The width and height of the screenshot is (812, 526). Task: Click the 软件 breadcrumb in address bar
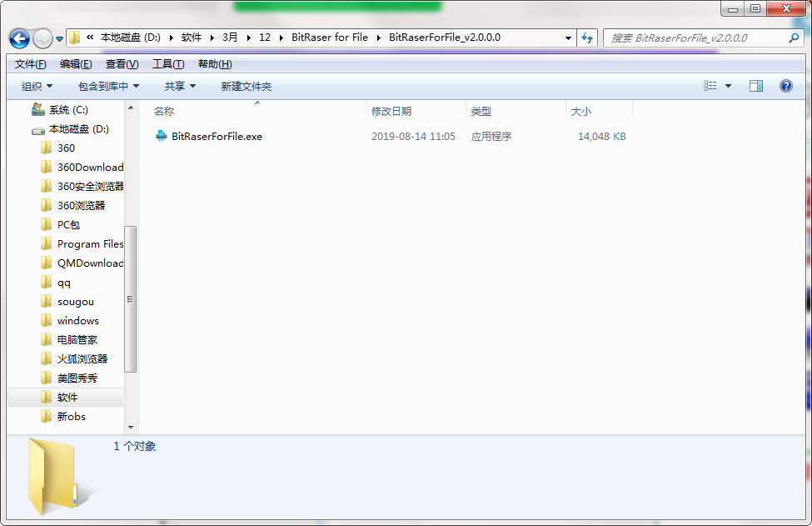click(192, 38)
